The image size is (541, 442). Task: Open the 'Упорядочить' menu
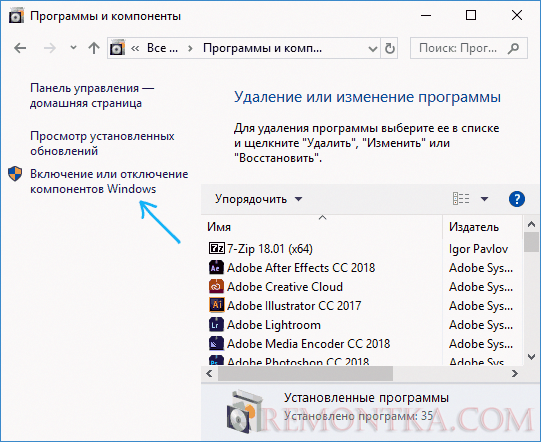pyautogui.click(x=258, y=199)
